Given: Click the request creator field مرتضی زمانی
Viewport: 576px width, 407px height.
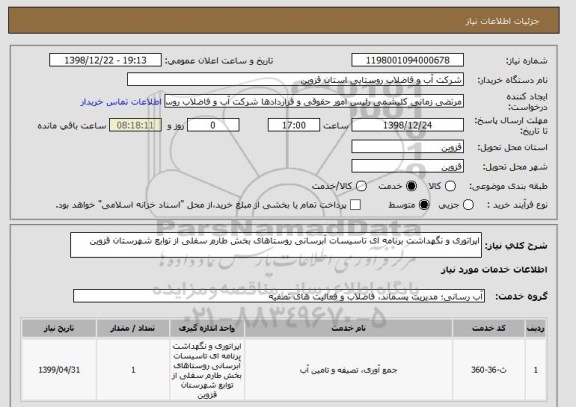Looking at the screenshot, I should (x=314, y=102).
